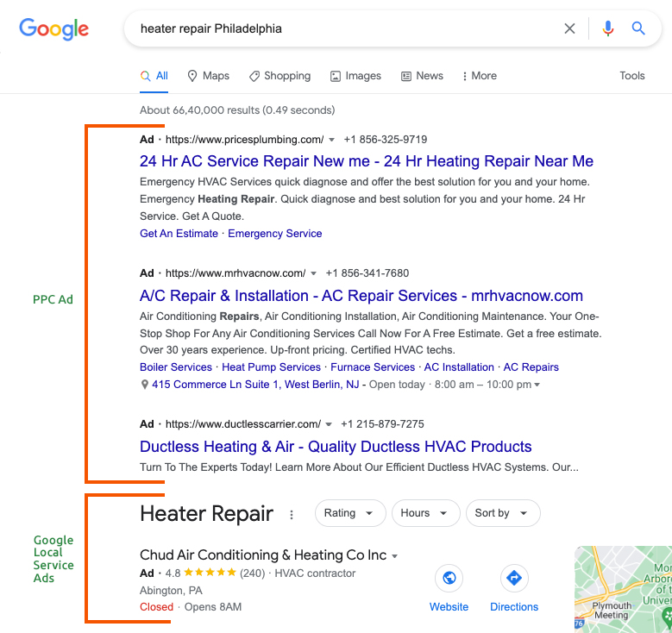
Task: Switch to the Maps tab
Action: (x=208, y=76)
